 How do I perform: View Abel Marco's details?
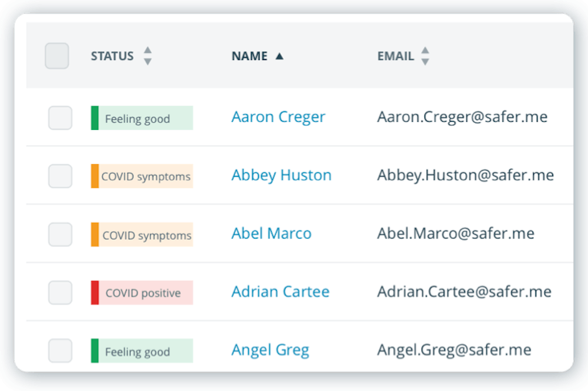click(x=272, y=233)
